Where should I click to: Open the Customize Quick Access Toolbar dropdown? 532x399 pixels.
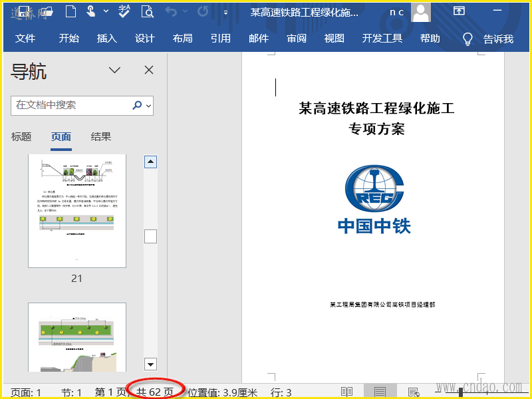[x=225, y=13]
